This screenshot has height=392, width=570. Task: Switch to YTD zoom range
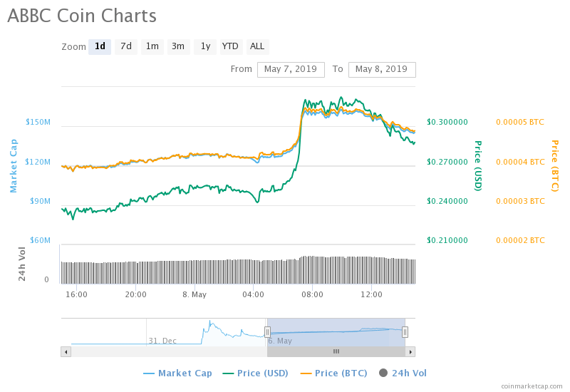point(230,46)
